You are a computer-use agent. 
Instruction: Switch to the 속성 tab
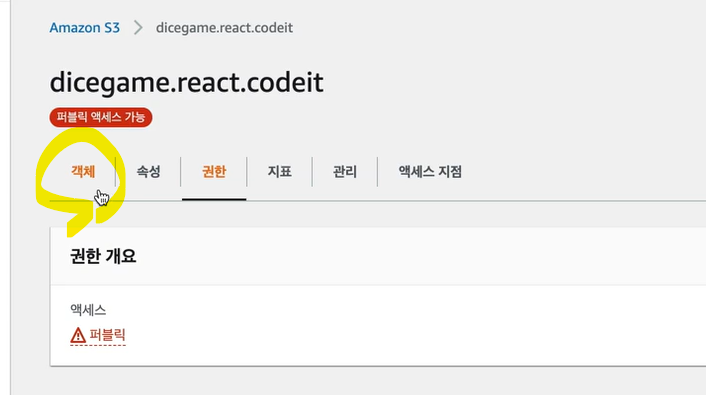tap(149, 172)
